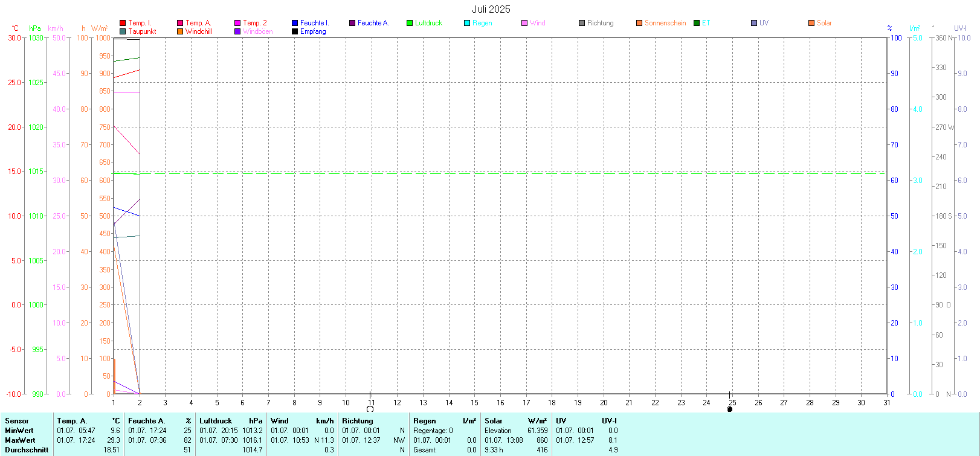Click the minimum temperature value 9.6

pyautogui.click(x=115, y=431)
